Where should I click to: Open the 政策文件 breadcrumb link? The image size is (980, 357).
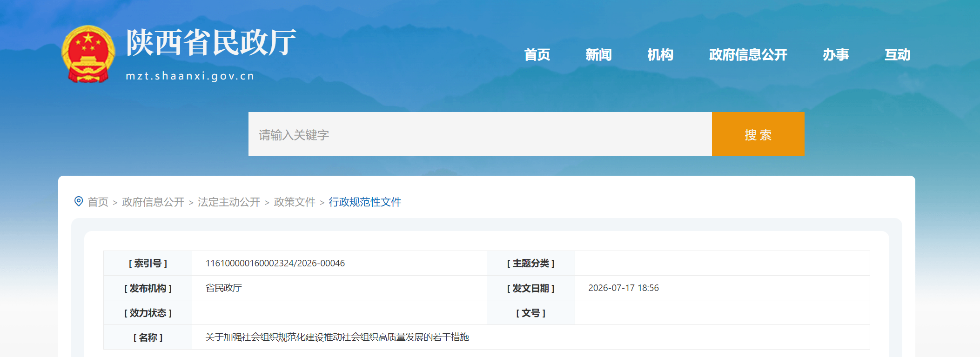tap(295, 202)
